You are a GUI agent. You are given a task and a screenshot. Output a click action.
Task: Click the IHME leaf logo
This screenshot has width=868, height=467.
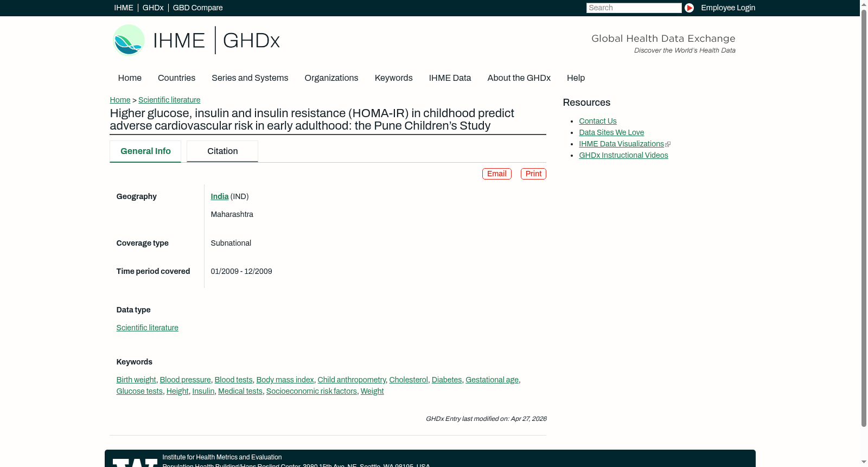pyautogui.click(x=129, y=40)
